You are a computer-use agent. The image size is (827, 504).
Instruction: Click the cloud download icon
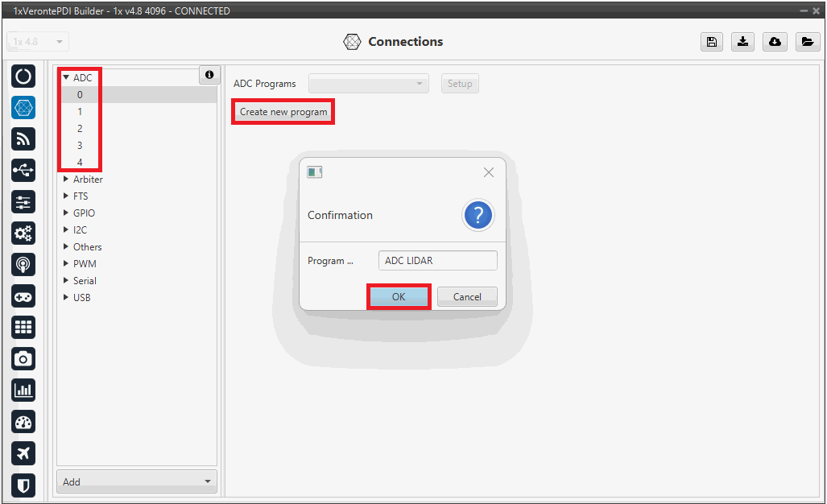pyautogui.click(x=775, y=42)
